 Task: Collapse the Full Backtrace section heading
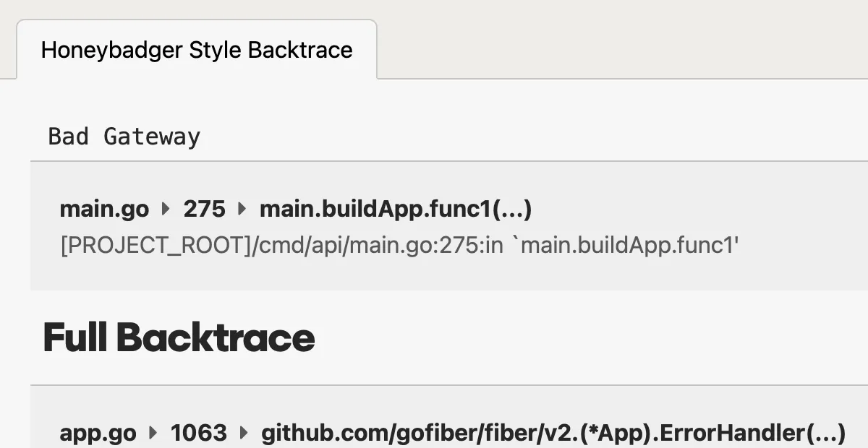(178, 337)
